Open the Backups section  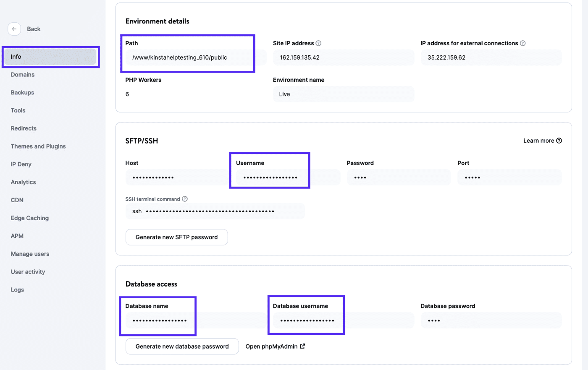[x=22, y=92]
